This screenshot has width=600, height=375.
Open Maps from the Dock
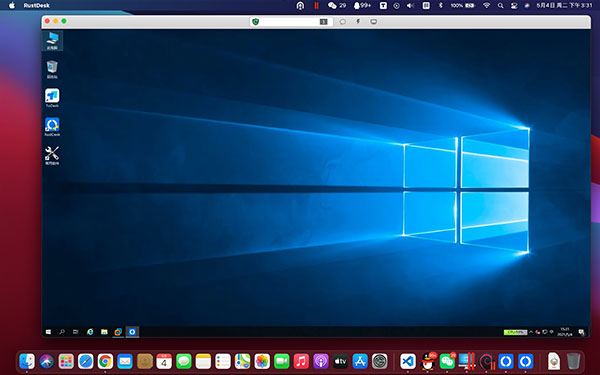[242, 361]
